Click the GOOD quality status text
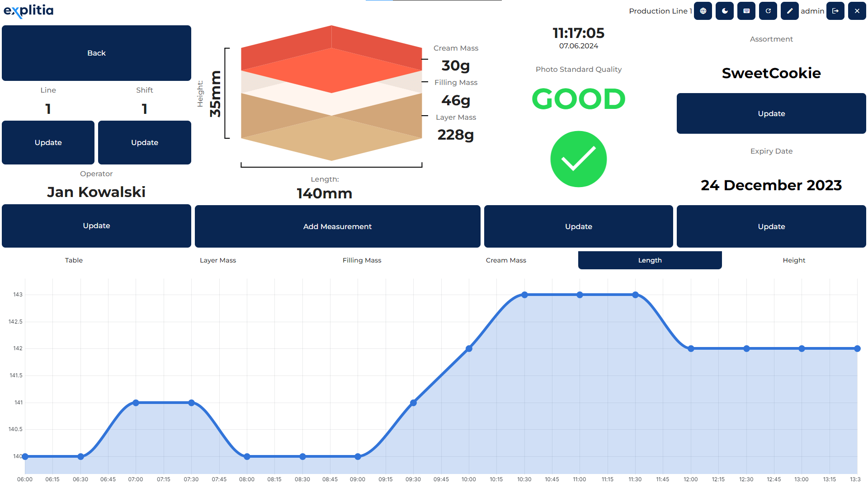 579,99
